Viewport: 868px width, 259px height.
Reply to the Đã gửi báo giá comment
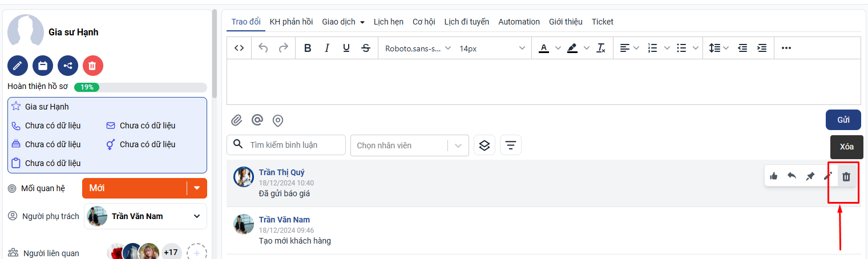pyautogui.click(x=792, y=176)
